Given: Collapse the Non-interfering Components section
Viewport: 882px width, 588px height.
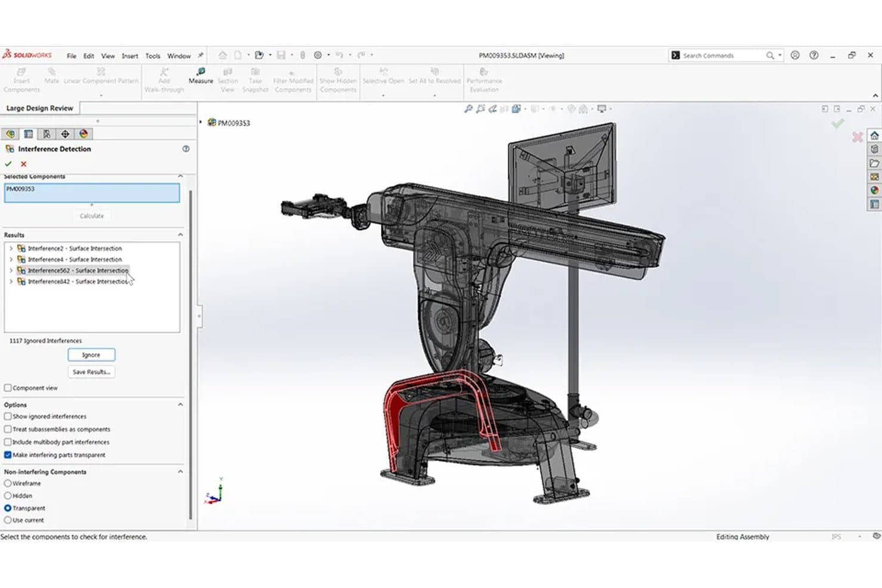Looking at the screenshot, I should click(180, 472).
